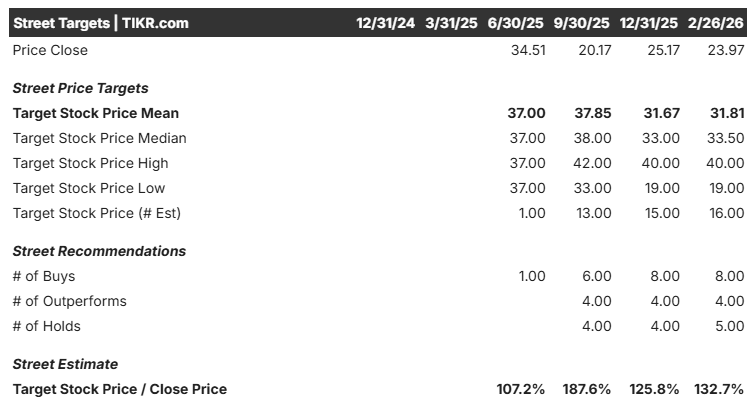This screenshot has height=411, width=747.
Task: Click the Target Stock Price (# Est) label
Action: tap(97, 213)
